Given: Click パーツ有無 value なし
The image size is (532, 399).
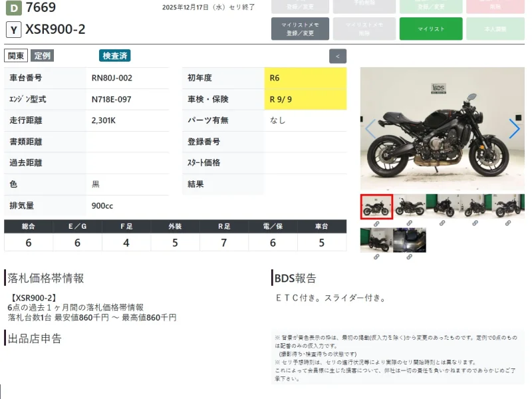Looking at the screenshot, I should pyautogui.click(x=277, y=120).
